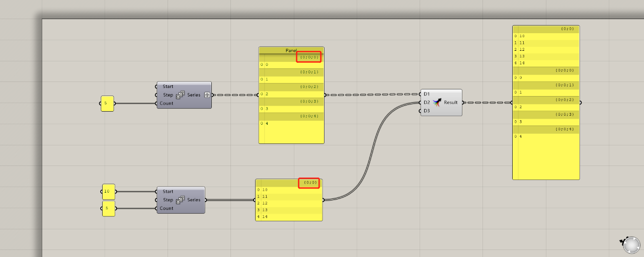Click Start input on the upper Series
644x257 pixels.
click(168, 87)
